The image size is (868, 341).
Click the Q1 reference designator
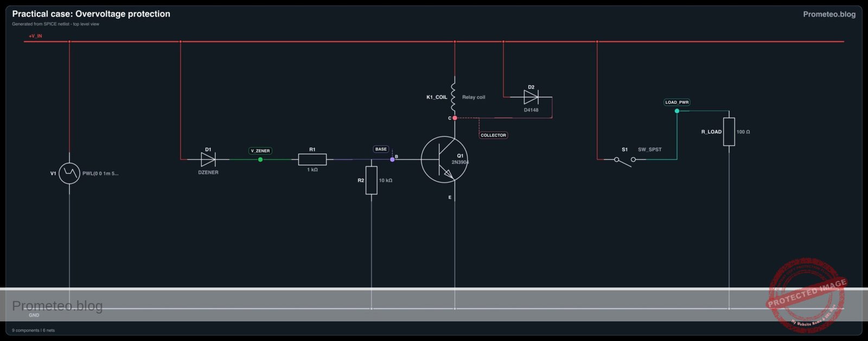(460, 156)
